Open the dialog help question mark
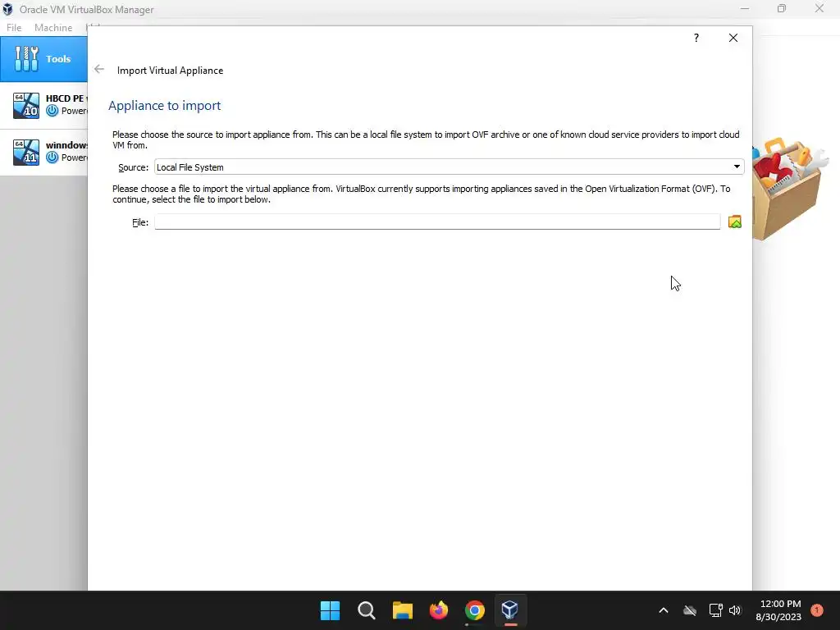The image size is (840, 630). [696, 38]
